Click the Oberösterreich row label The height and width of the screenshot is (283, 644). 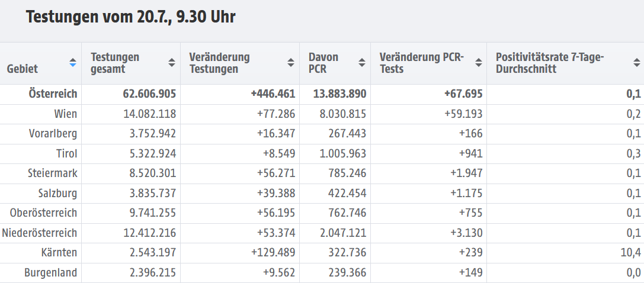tap(43, 213)
